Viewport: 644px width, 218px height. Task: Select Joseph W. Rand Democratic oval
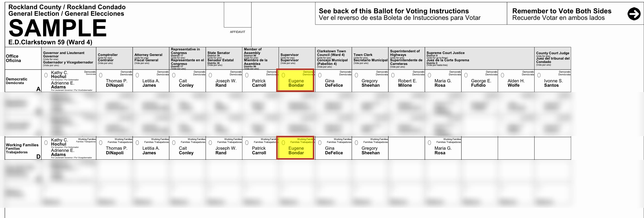[210, 75]
